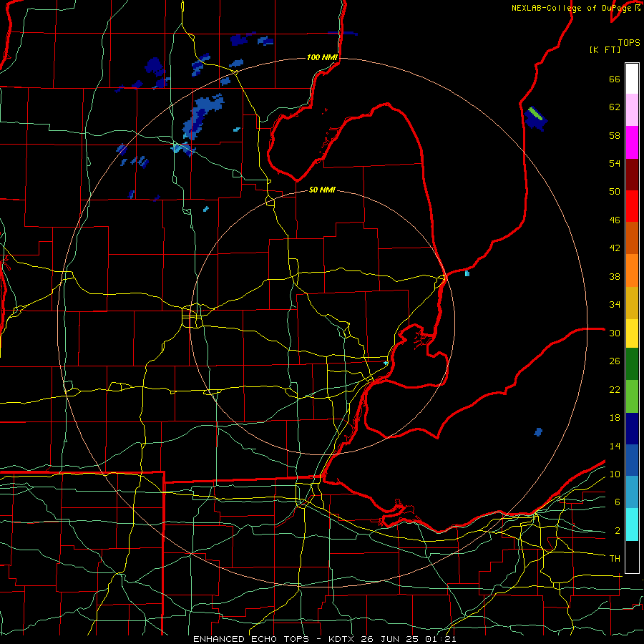Click the '34' scale label
This screenshot has width=644, height=644.
615,305
